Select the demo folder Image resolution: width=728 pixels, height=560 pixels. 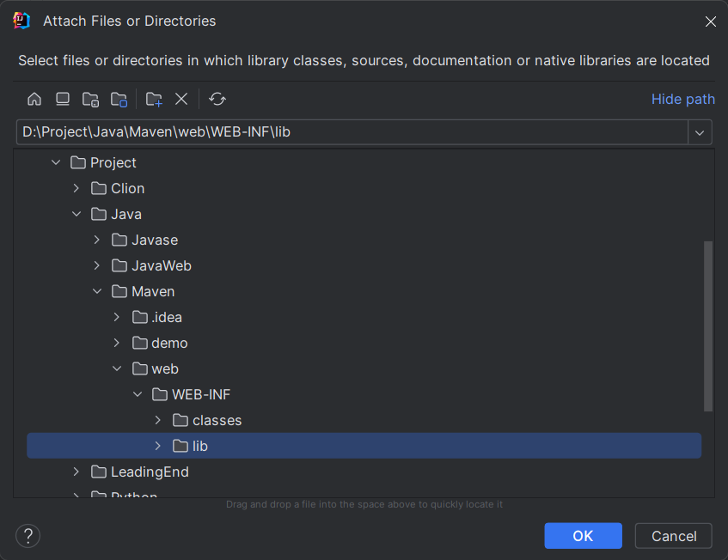pyautogui.click(x=169, y=343)
